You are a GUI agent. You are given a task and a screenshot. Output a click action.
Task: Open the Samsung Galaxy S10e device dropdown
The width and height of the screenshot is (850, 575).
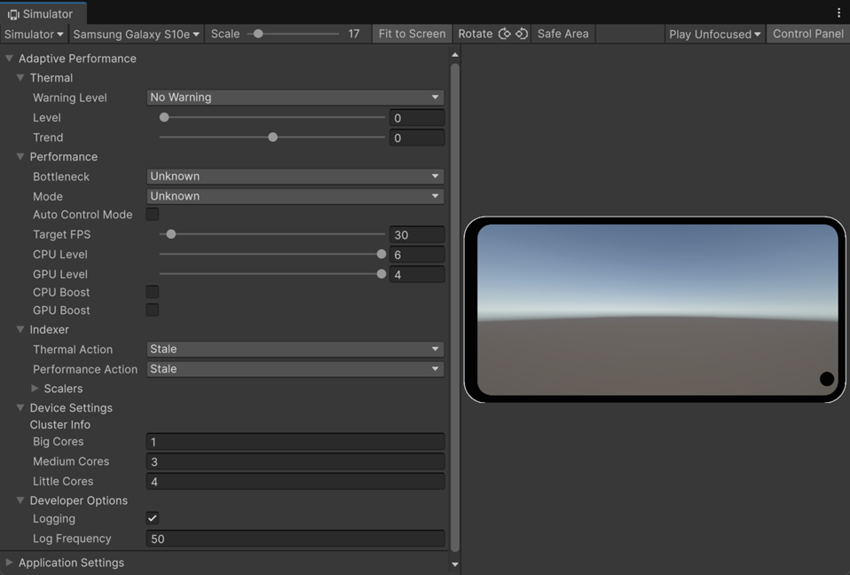coord(136,34)
